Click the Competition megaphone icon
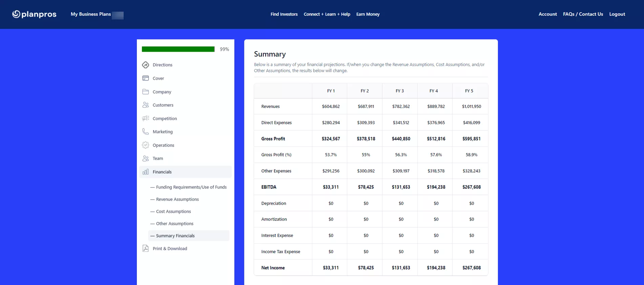Image resolution: width=644 pixels, height=285 pixels. 146,118
